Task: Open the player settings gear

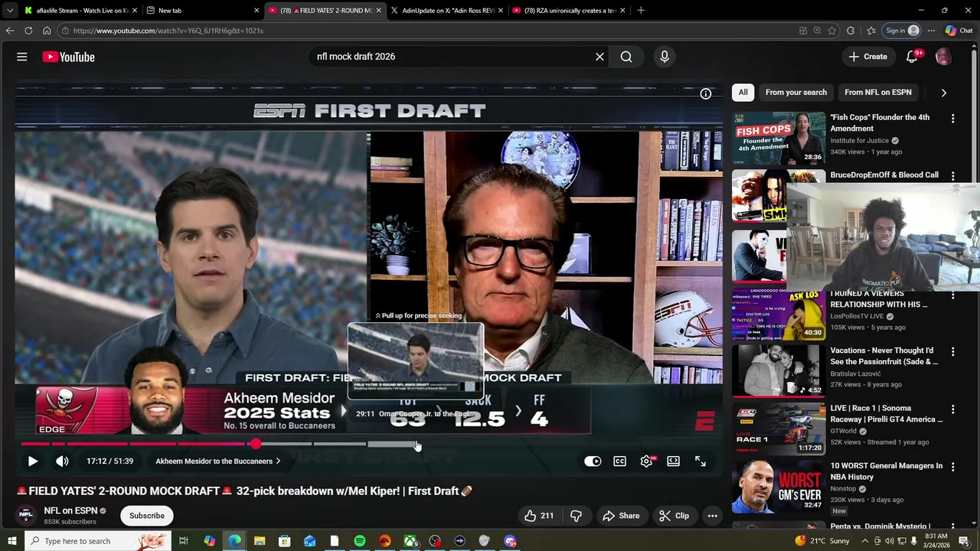Action: 647,461
